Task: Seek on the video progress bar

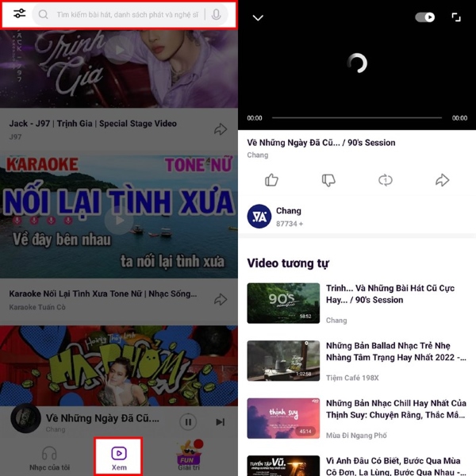Action: pyautogui.click(x=357, y=117)
